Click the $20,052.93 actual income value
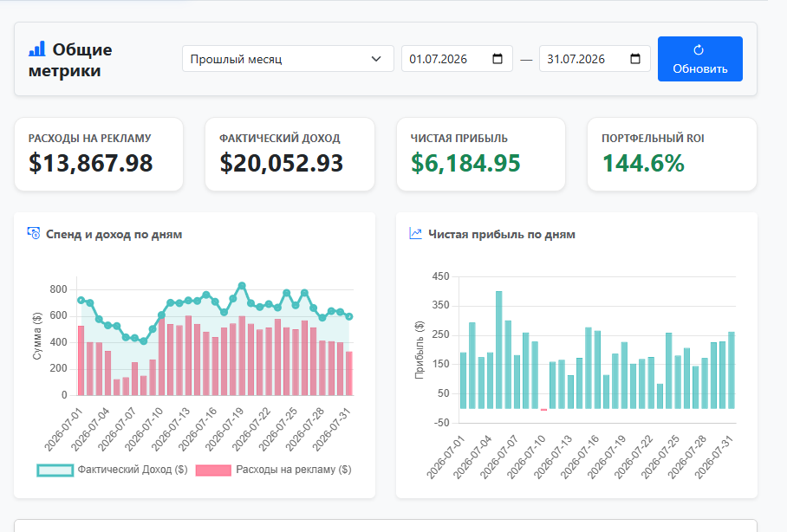 point(282,163)
